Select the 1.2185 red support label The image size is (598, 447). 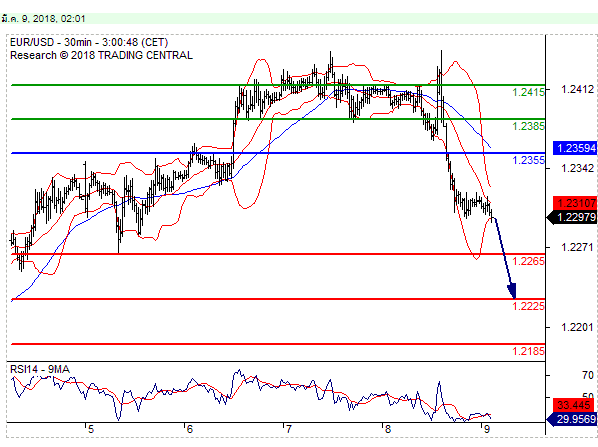point(528,351)
